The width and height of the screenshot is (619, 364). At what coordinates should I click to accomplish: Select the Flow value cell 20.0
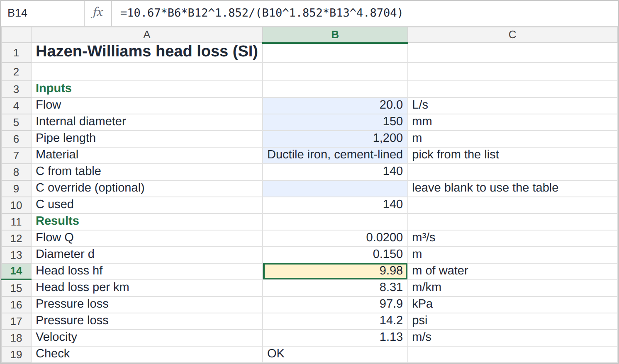click(335, 105)
